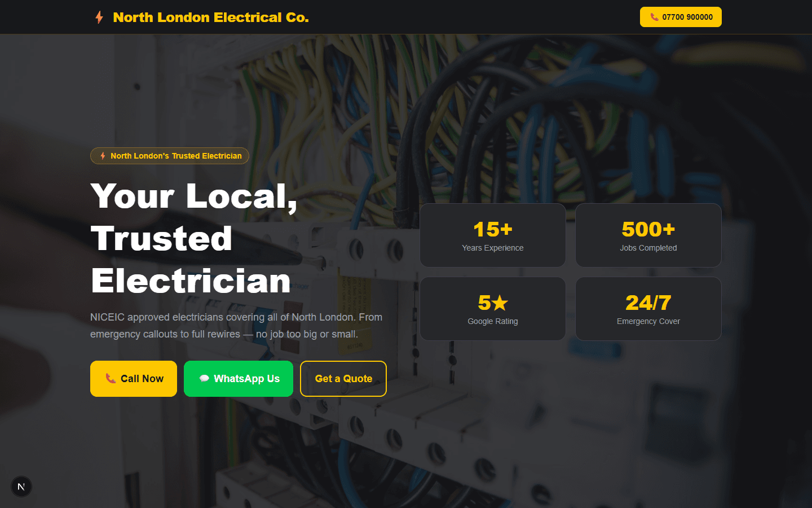Click the Your Local, Trusted Electrician heading
The height and width of the screenshot is (508, 812).
192,238
